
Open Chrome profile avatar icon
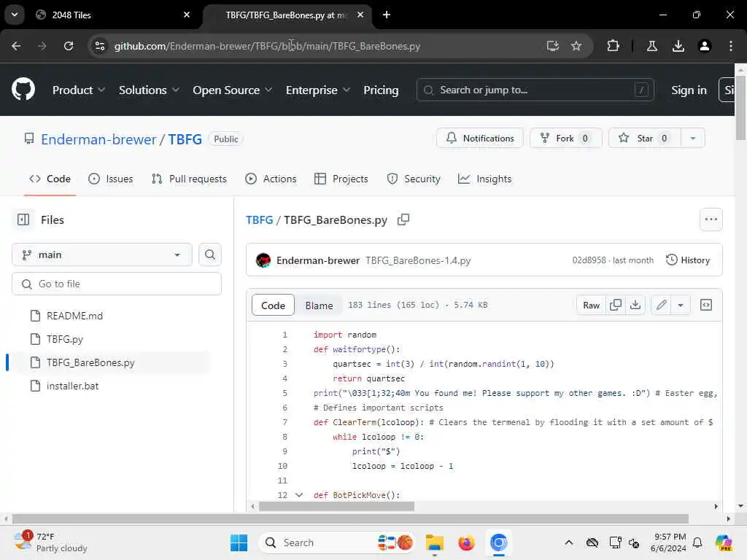tap(705, 46)
